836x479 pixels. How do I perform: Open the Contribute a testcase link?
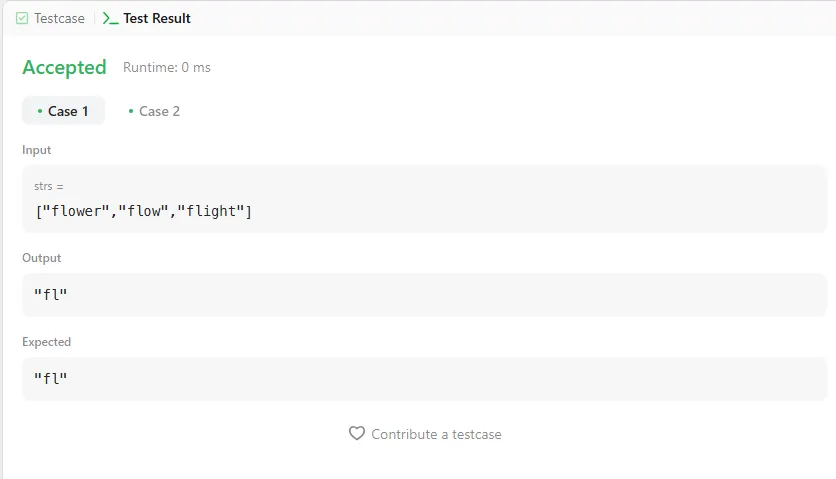click(436, 434)
